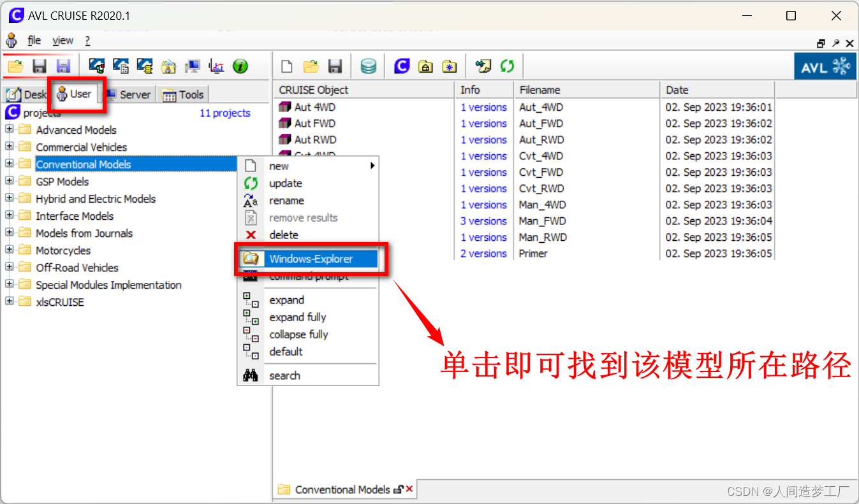Click the green refresh arrows toolbar icon
The image size is (859, 504).
click(x=507, y=66)
